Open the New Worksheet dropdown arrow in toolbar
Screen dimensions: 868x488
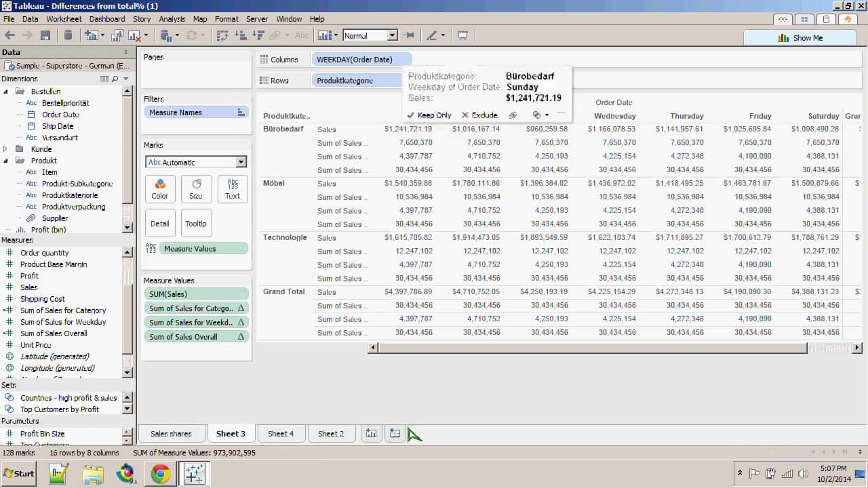coord(102,35)
